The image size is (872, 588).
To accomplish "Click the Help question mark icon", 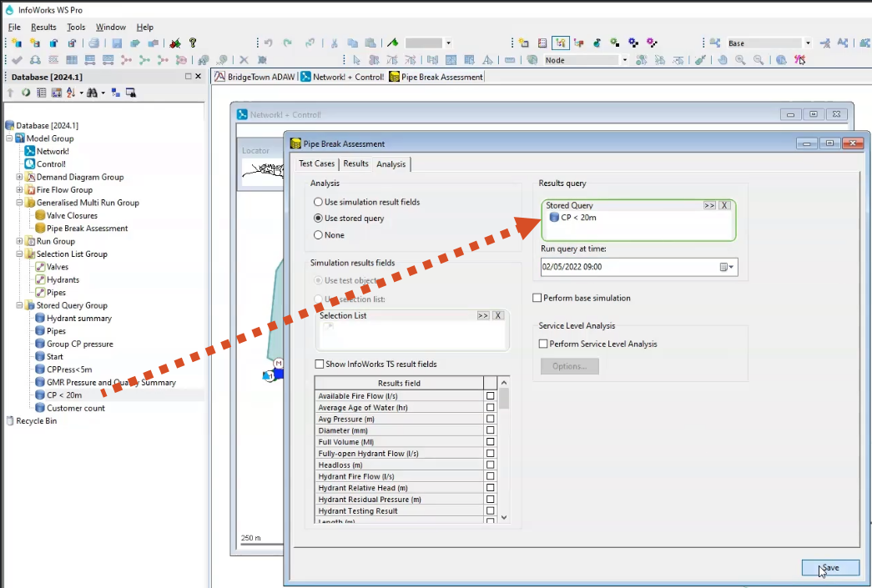I will 193,43.
